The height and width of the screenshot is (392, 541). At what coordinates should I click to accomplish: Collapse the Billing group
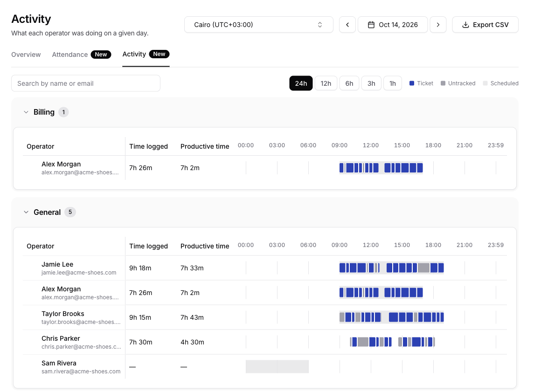tap(26, 112)
